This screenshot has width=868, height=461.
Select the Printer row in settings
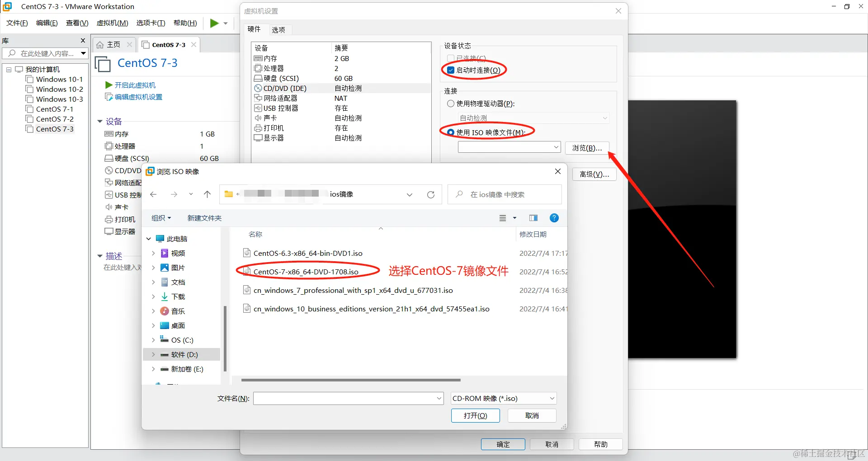pyautogui.click(x=341, y=128)
